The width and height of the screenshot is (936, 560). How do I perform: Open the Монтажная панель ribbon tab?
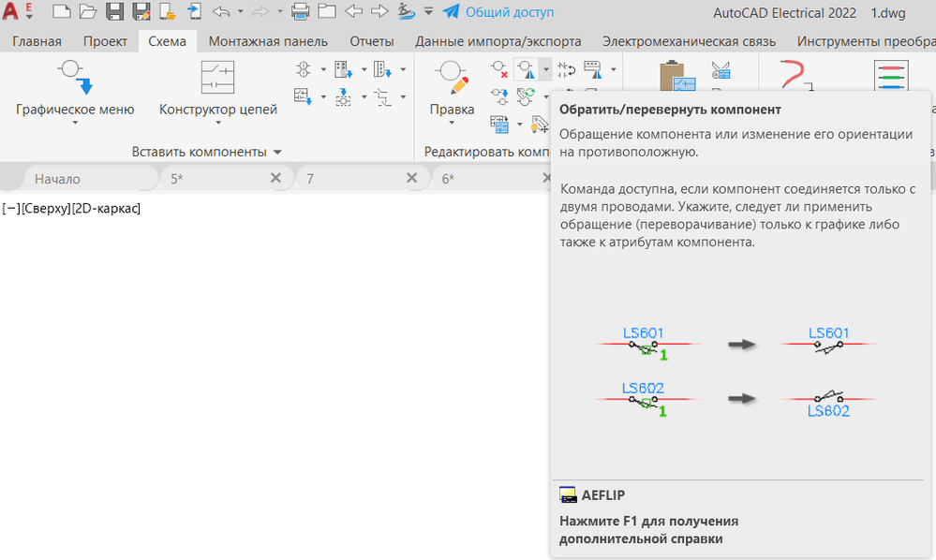tap(268, 41)
